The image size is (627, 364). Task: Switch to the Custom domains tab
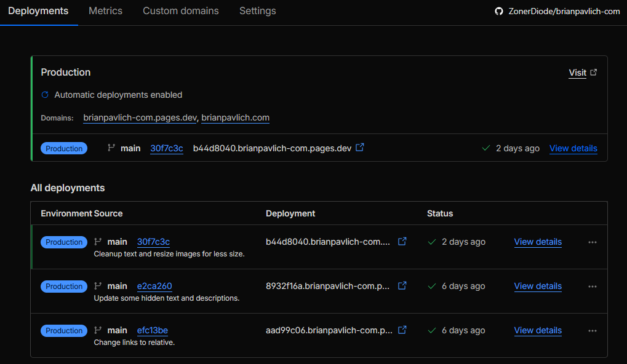tap(180, 11)
